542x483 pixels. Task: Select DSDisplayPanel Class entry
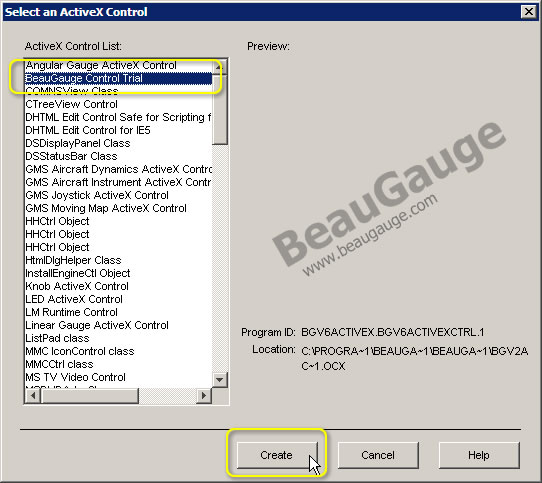(118, 143)
